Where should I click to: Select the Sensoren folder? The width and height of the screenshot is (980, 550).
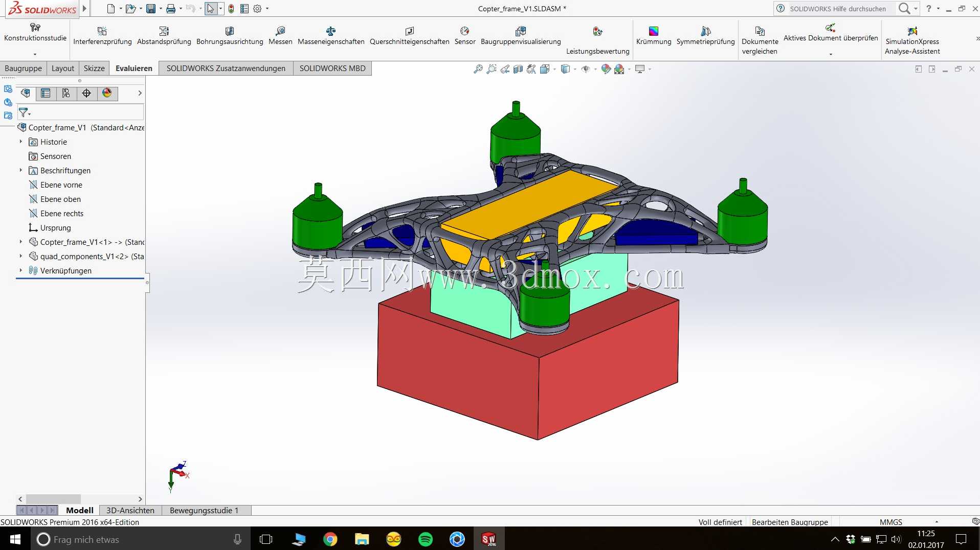[x=50, y=156]
